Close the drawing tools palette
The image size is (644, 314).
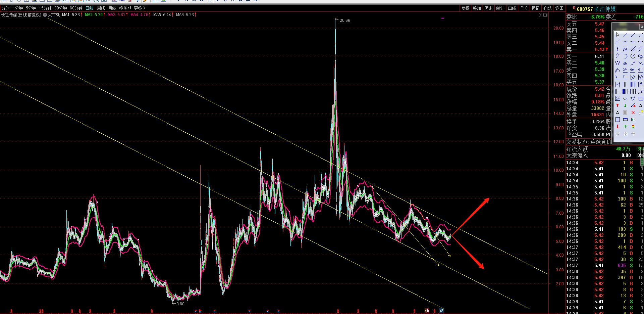coord(642,27)
